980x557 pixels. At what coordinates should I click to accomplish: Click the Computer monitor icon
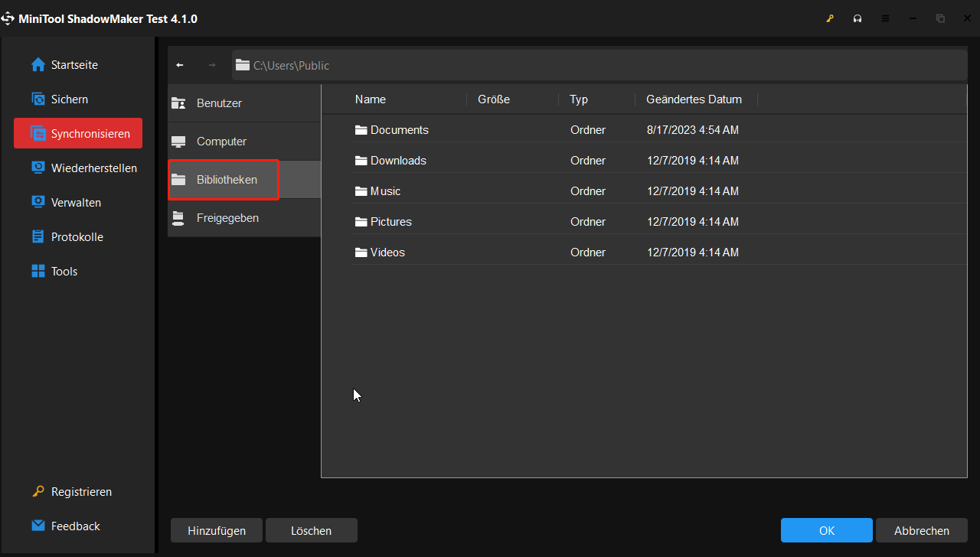click(x=178, y=142)
